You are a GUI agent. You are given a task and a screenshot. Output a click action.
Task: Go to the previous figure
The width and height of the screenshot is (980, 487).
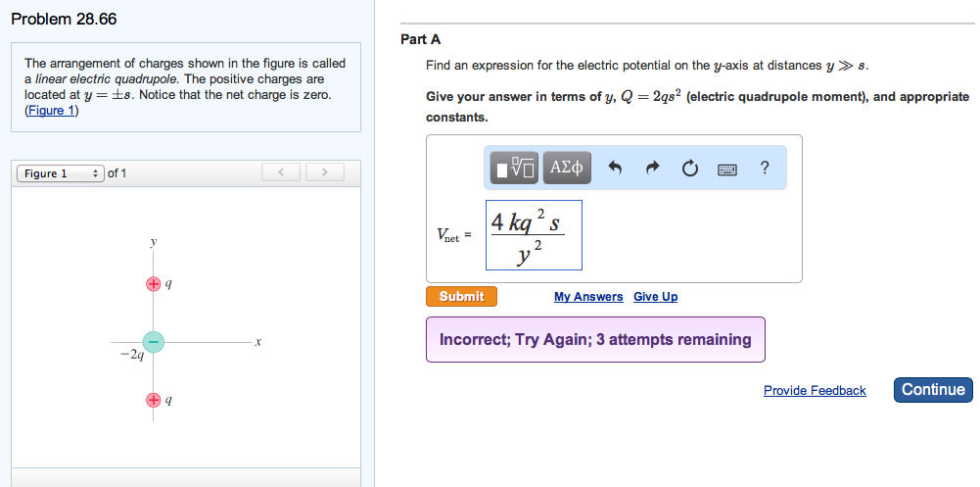pos(281,173)
